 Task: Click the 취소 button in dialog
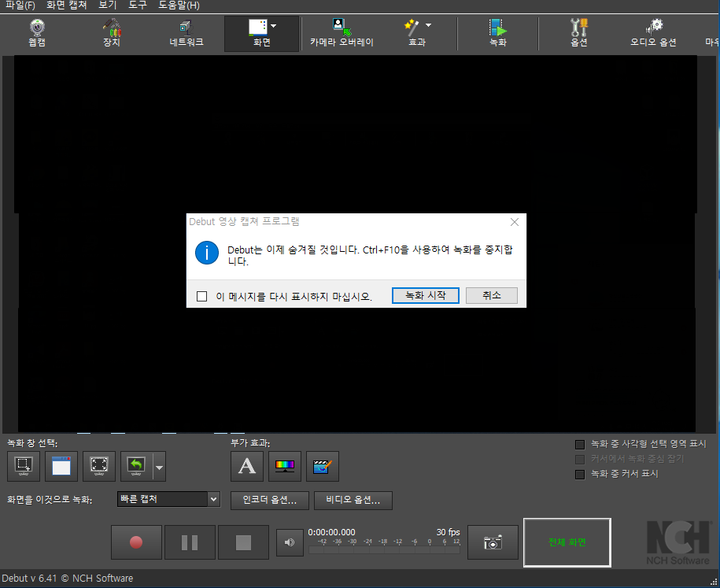(x=492, y=295)
